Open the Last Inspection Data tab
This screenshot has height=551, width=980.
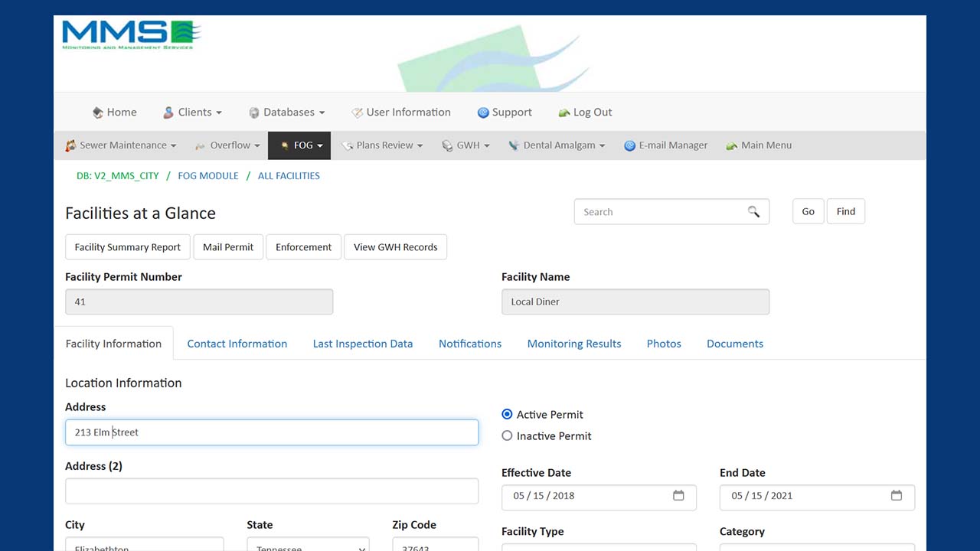point(363,344)
